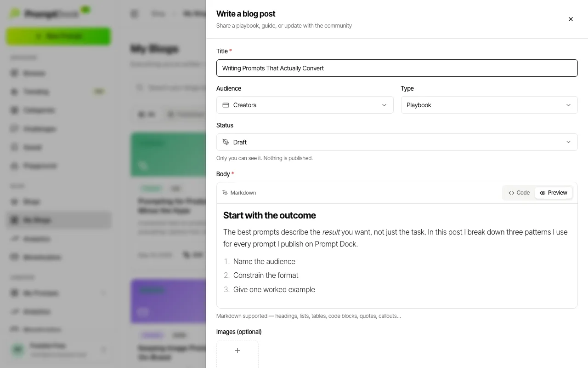Image resolution: width=588 pixels, height=368 pixels.
Task: Select the highlighted My Blogs sidebar item
Action: click(x=59, y=220)
